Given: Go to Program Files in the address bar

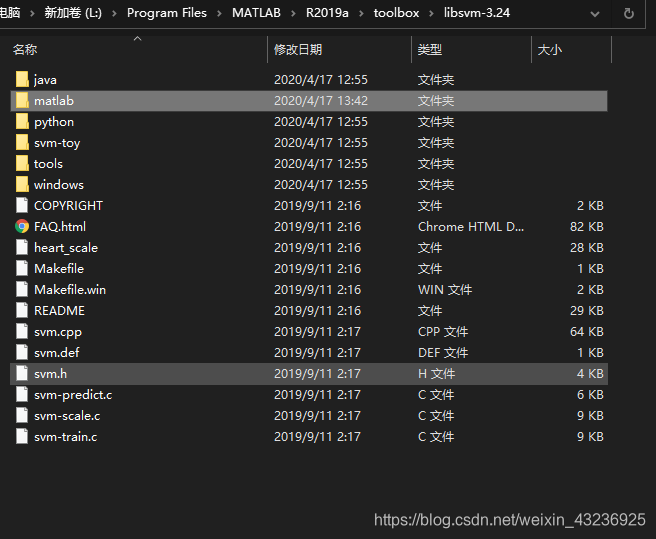Looking at the screenshot, I should 167,13.
